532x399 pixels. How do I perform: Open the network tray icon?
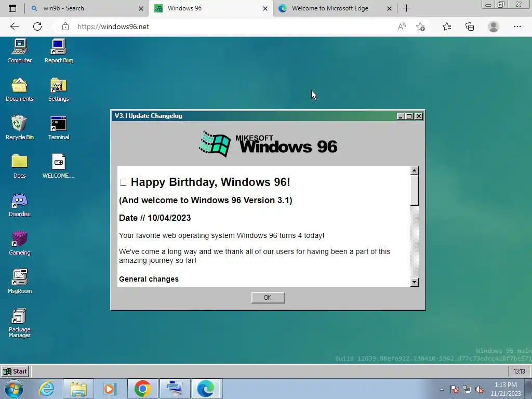467,389
